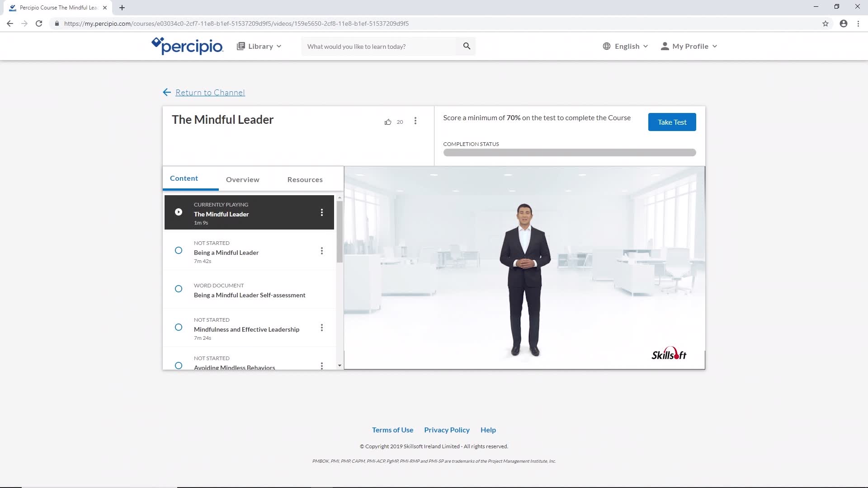Screen dimensions: 868x488
Task: Select the Being a Mindful Leader status circle
Action: 179,250
